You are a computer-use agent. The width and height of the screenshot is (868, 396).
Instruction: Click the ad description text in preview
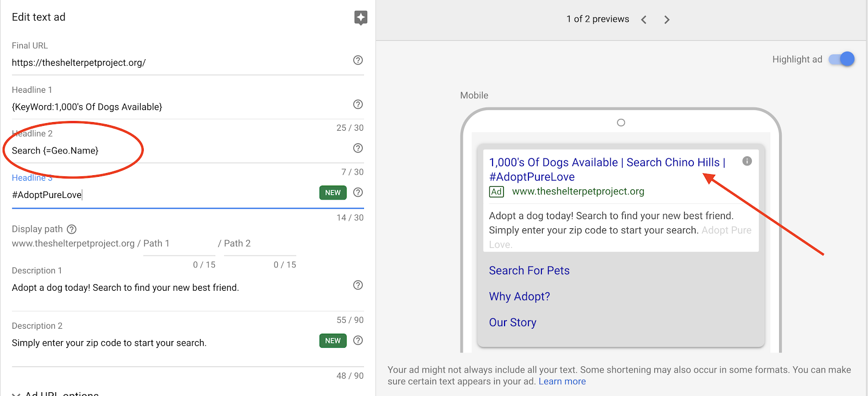tap(620, 230)
